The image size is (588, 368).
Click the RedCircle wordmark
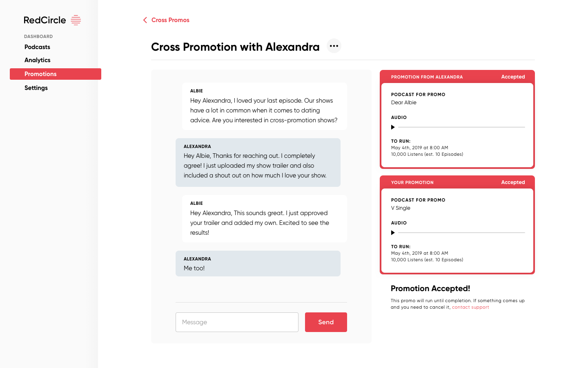[45, 20]
